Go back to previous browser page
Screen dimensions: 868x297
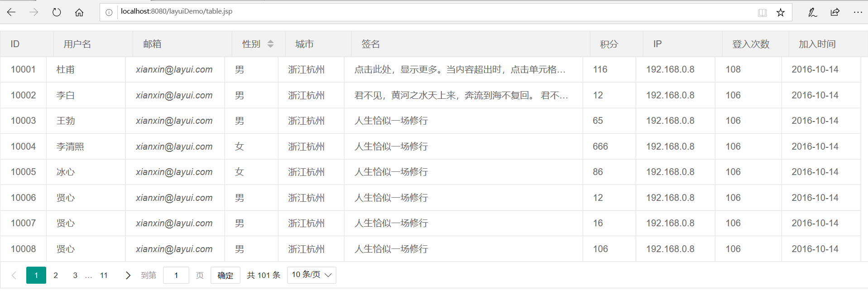click(11, 12)
